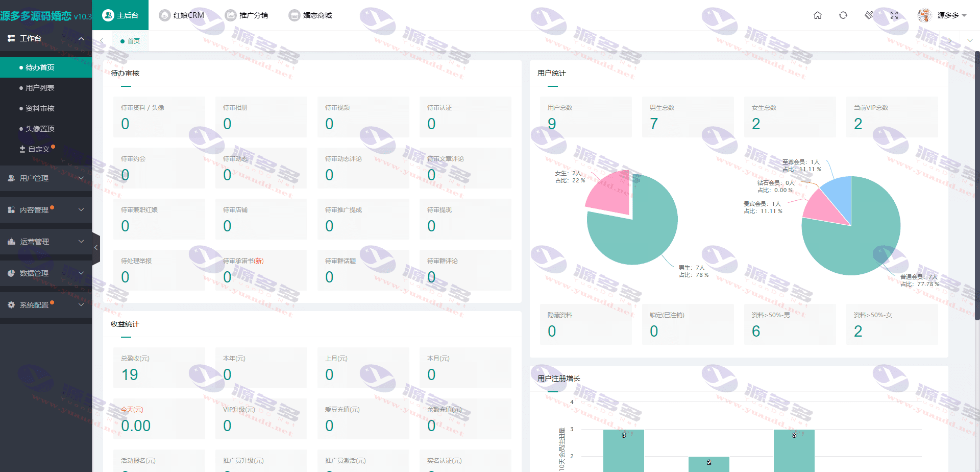Viewport: 980px width, 472px height.
Task: Switch to the 婚恋商城 top tab
Action: coord(310,15)
